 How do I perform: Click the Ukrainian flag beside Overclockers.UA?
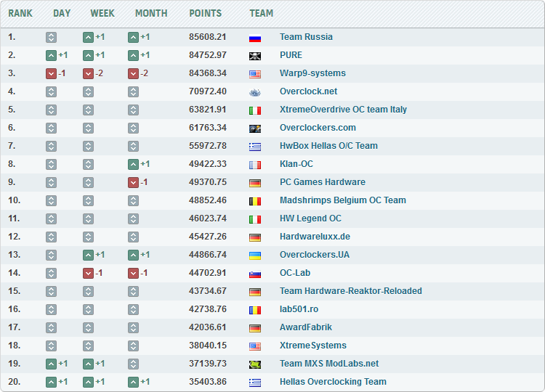pos(254,255)
